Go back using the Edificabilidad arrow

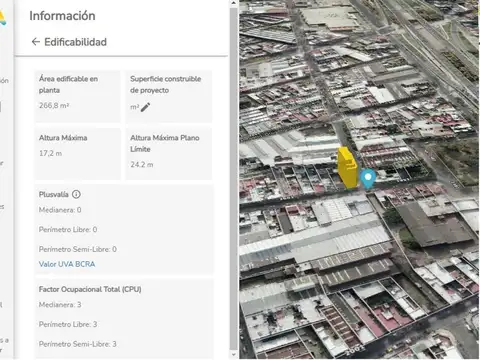click(36, 42)
